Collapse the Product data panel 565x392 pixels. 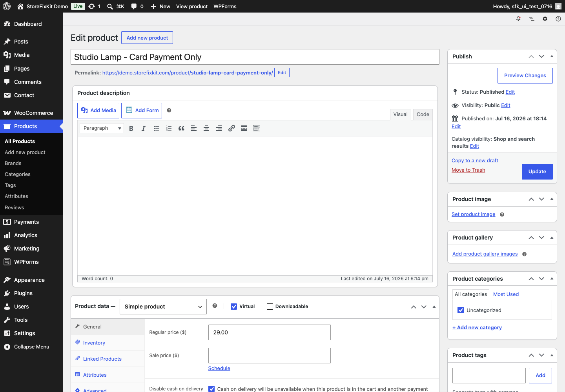click(x=434, y=307)
